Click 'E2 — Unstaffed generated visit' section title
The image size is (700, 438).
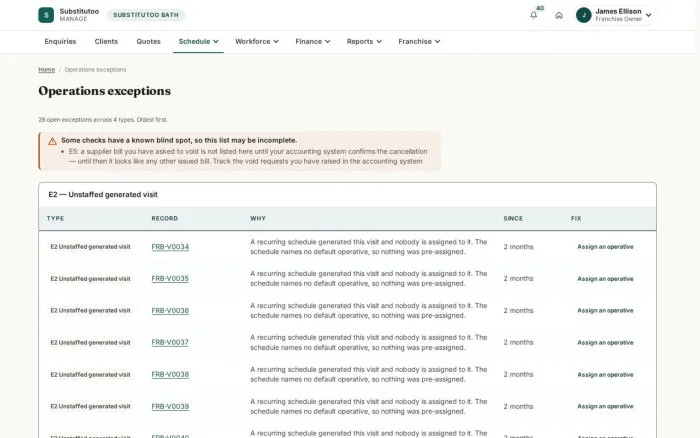(103, 195)
